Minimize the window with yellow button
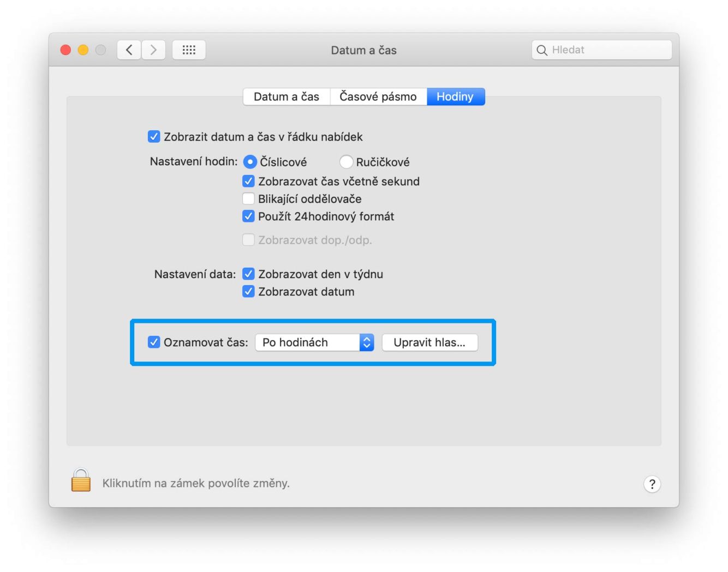The image size is (728, 572). click(83, 50)
